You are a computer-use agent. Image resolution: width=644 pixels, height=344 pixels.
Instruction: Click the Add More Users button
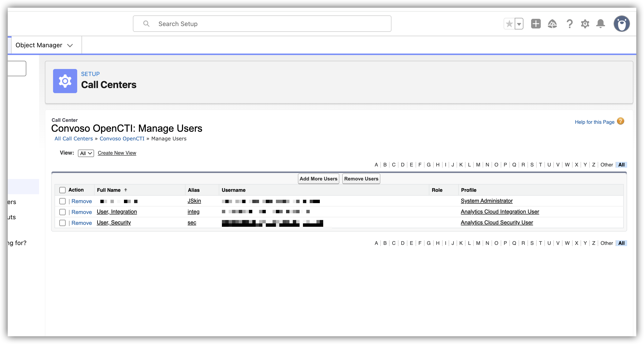[x=318, y=179]
